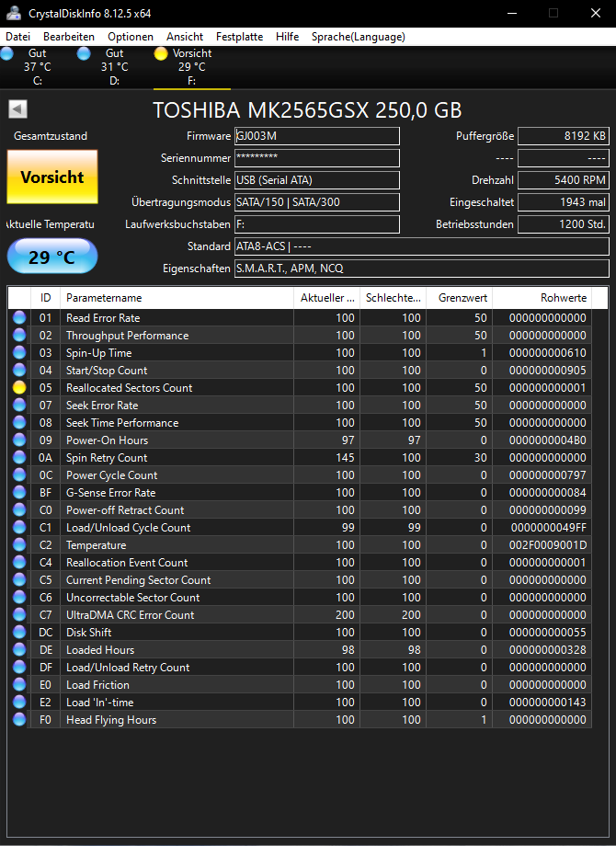This screenshot has width=616, height=846.
Task: Click the Grenzwert column header
Action: click(459, 298)
